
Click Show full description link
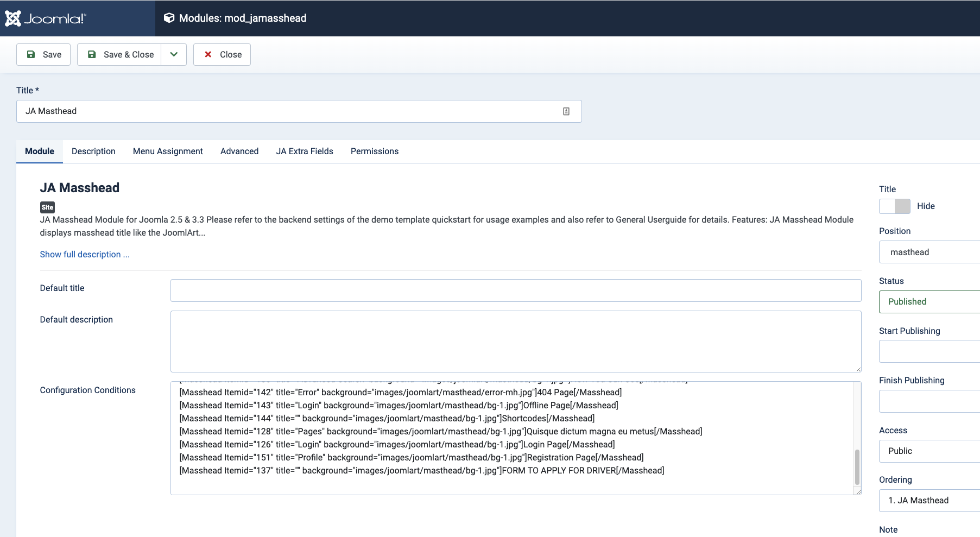(85, 255)
